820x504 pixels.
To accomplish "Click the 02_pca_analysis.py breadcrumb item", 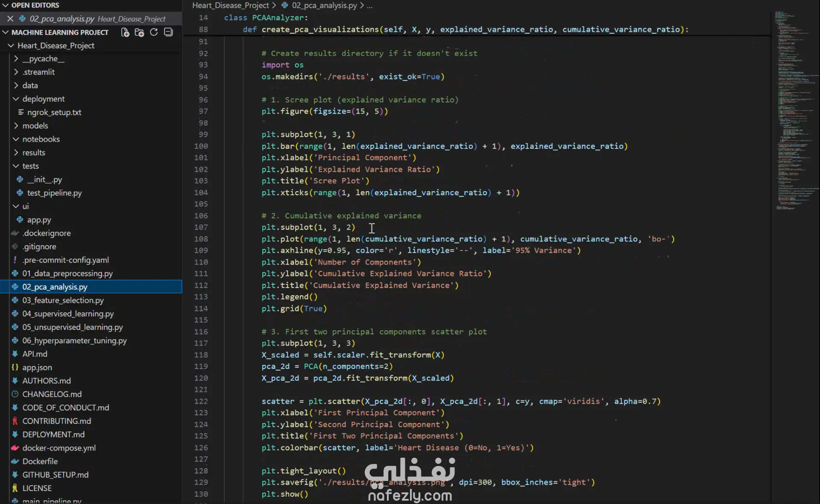I will pyautogui.click(x=324, y=5).
